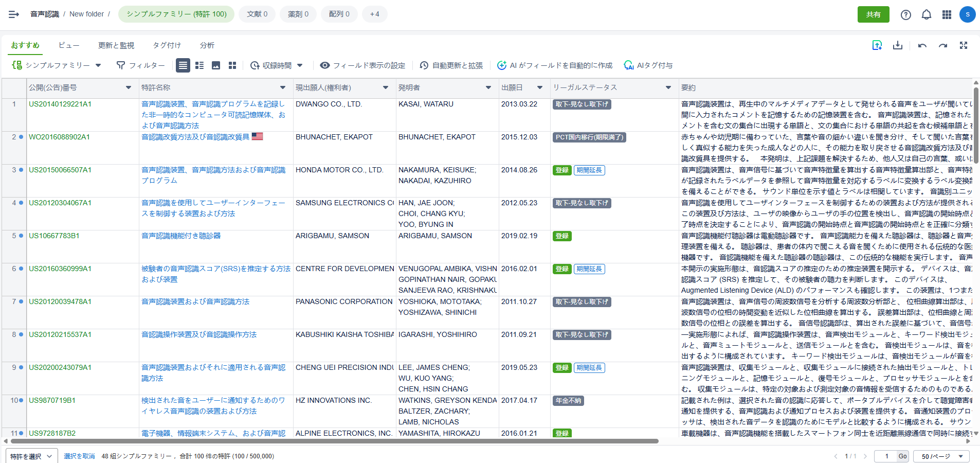Screen dimensions: 980x463
Task: Click the green 共有 button
Action: [873, 14]
